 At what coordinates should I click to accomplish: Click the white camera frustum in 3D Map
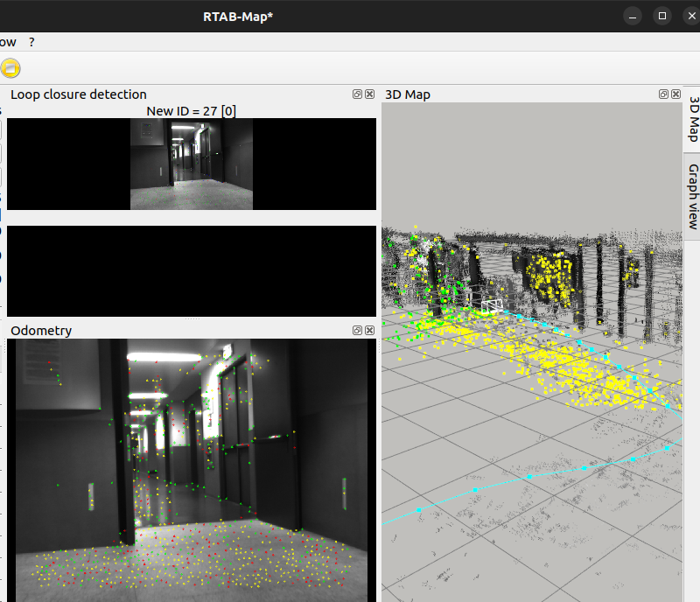[x=492, y=305]
